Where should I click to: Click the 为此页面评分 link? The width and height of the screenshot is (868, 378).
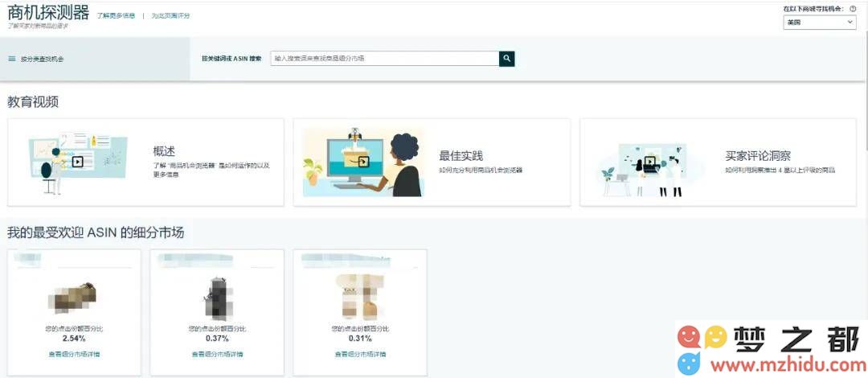(x=171, y=15)
